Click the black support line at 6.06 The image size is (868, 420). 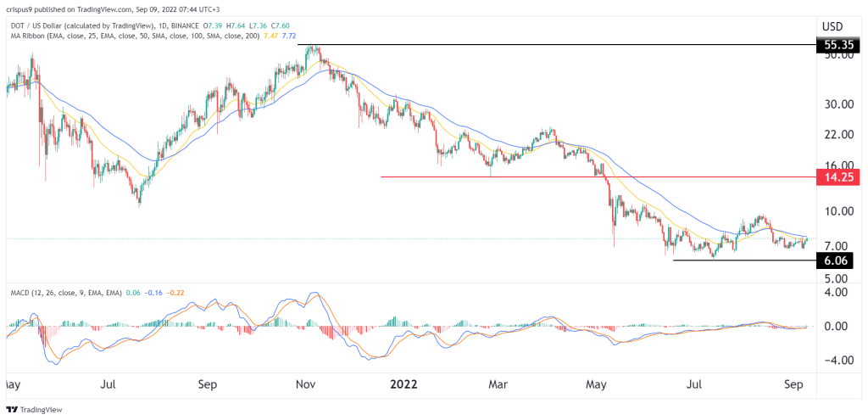click(x=744, y=260)
